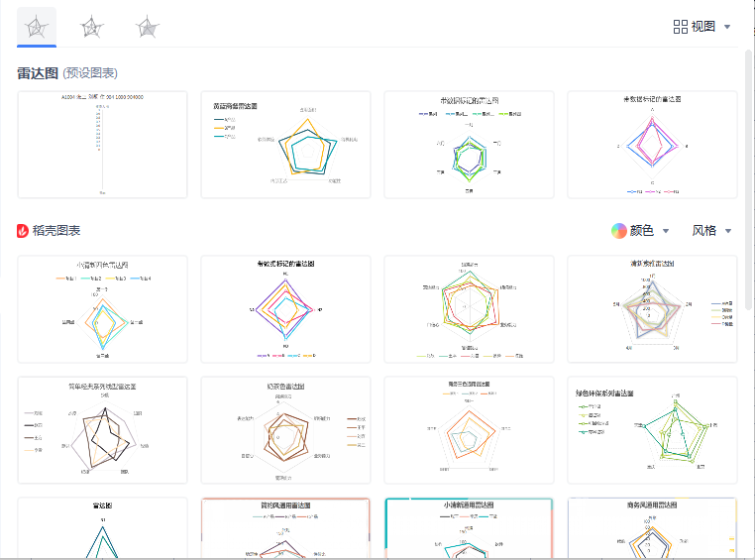Open the 风格 style filter dropdown
Image resolution: width=755 pixels, height=560 pixels.
coord(711,231)
